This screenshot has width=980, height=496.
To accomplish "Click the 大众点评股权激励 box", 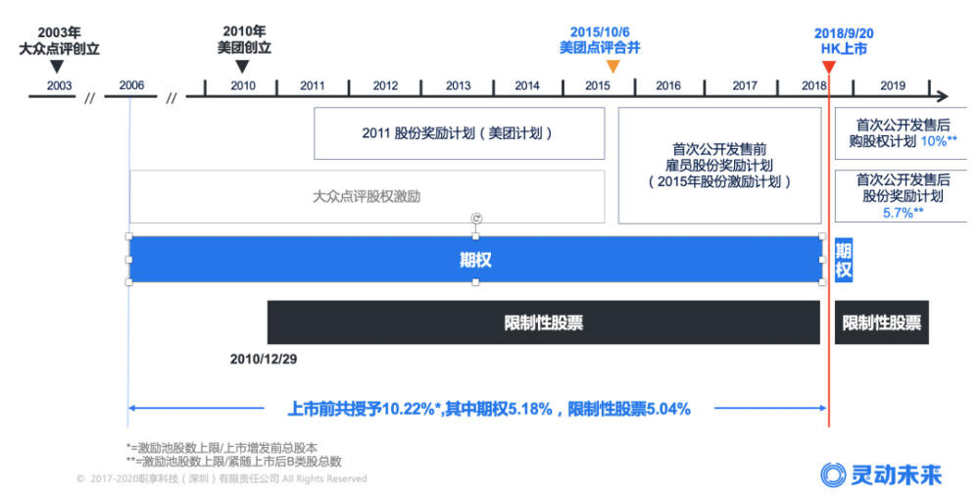I will point(367,196).
